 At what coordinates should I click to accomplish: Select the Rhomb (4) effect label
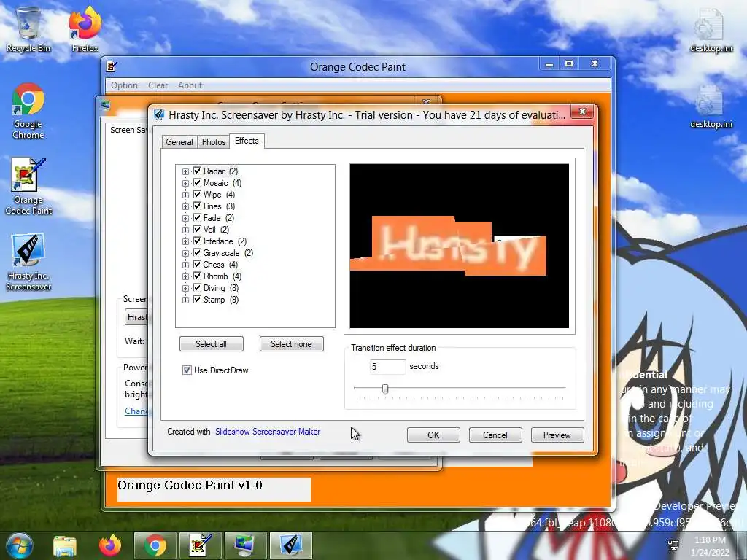(x=222, y=276)
